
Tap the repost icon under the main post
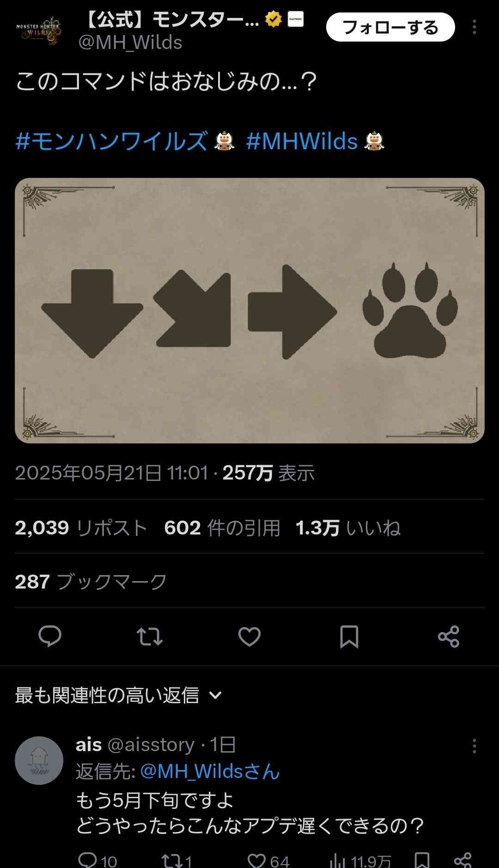pyautogui.click(x=150, y=637)
